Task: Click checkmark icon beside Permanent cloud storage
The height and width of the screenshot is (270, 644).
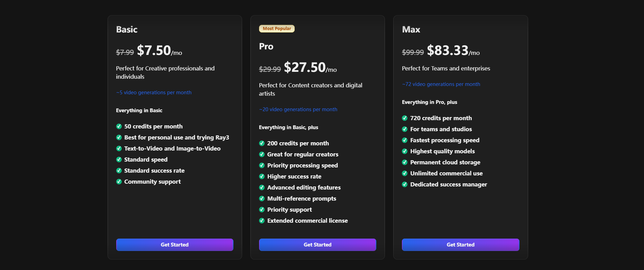Action: pyautogui.click(x=405, y=162)
